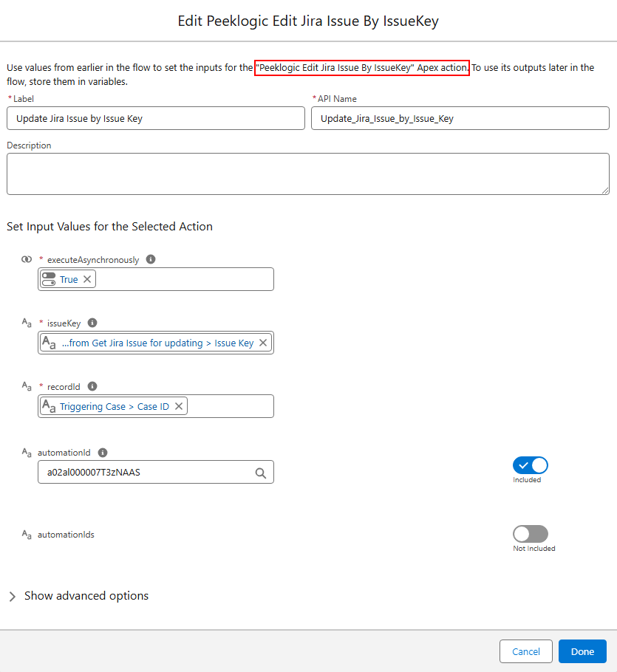Click the text type icon in Case ID pill
The image size is (617, 672).
point(49,406)
